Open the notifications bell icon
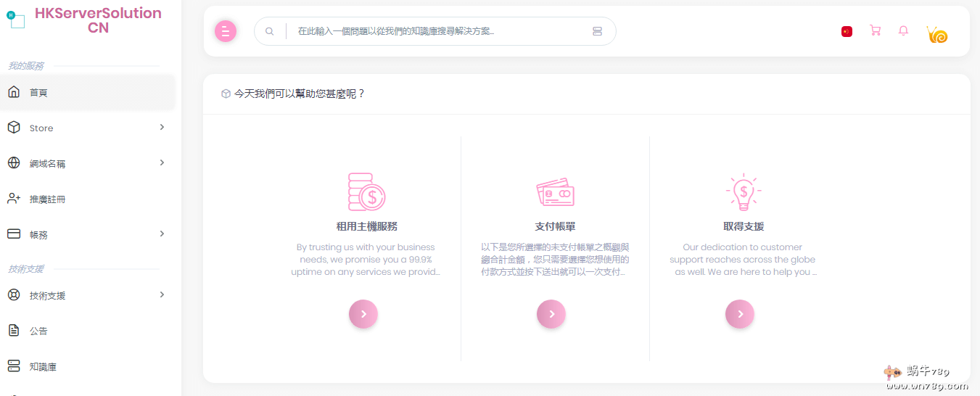980x396 pixels. coord(903,31)
